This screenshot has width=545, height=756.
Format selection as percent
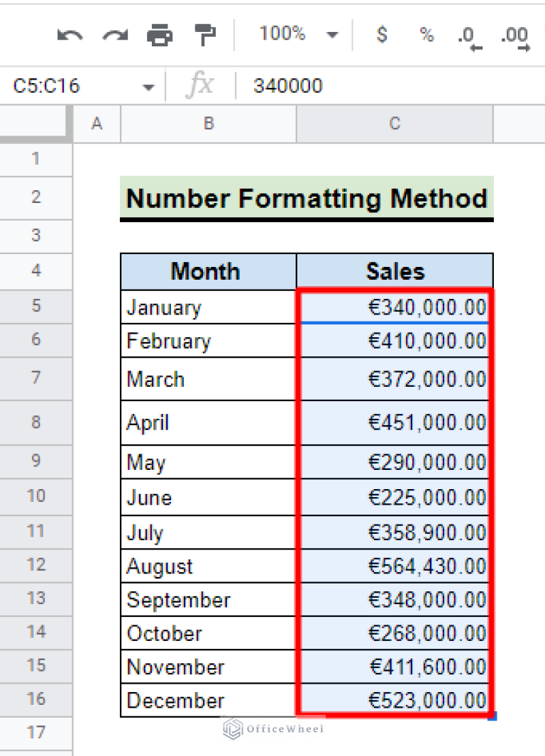tap(426, 35)
